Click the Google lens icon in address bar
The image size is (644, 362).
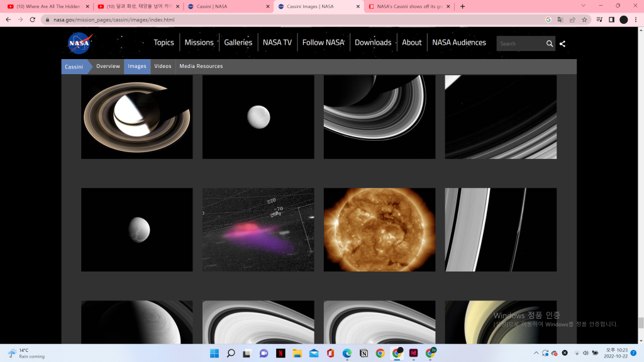pyautogui.click(x=548, y=19)
